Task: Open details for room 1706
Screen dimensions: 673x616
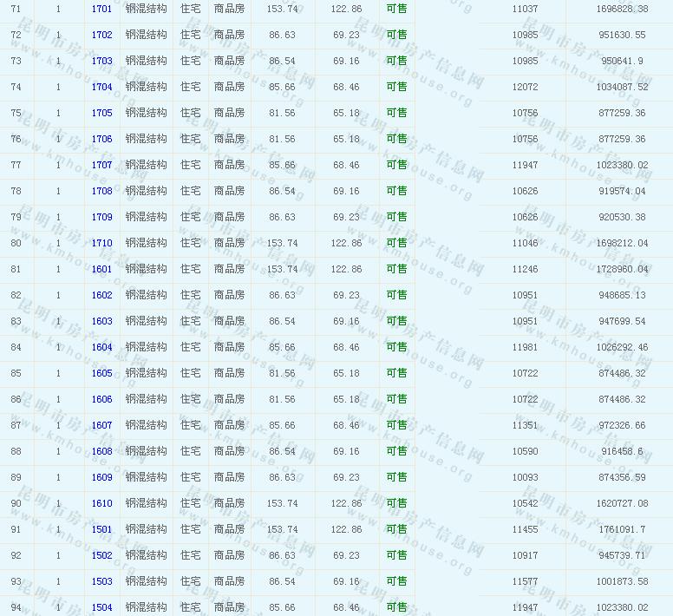Action: click(101, 139)
